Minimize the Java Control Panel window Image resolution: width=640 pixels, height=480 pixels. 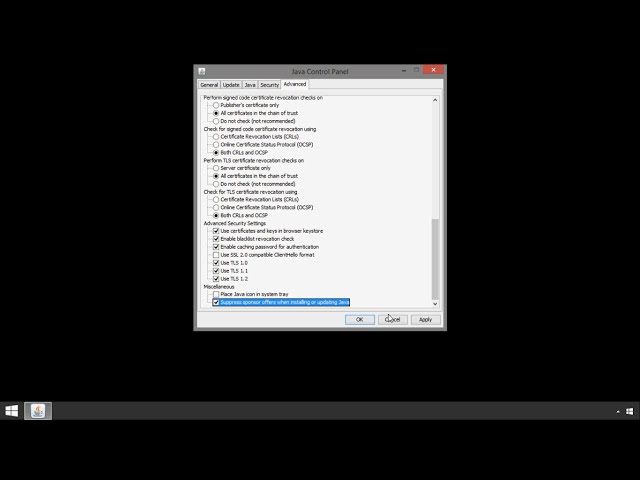pos(404,71)
